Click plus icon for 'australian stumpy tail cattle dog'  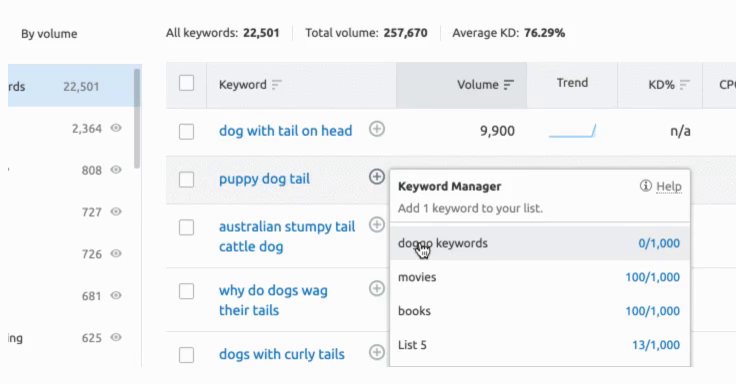(376, 224)
